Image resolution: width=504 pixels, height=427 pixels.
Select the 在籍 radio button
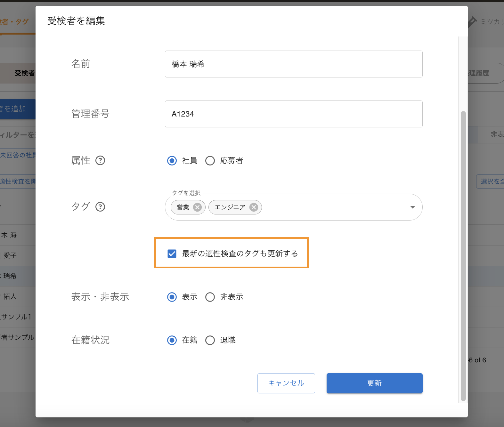(172, 340)
